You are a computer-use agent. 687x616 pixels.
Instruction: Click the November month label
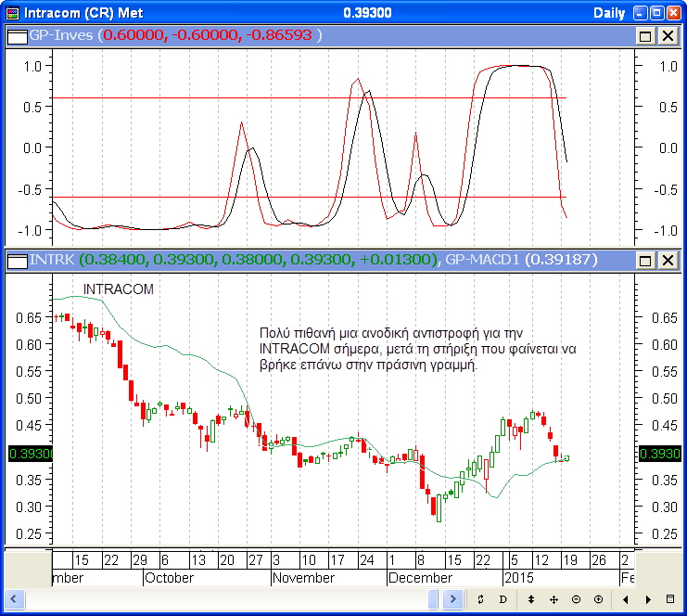[x=303, y=578]
